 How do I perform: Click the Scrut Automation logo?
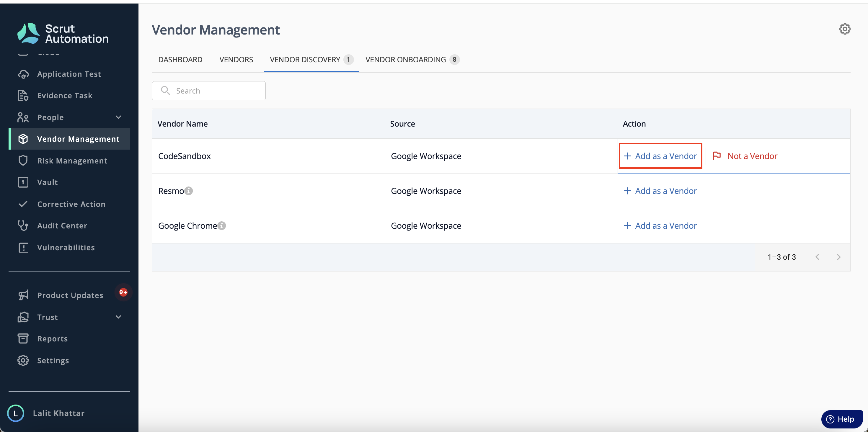[63, 33]
